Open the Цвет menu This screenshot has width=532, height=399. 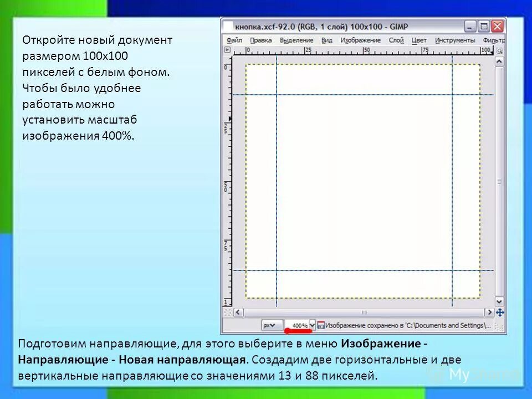(x=419, y=40)
